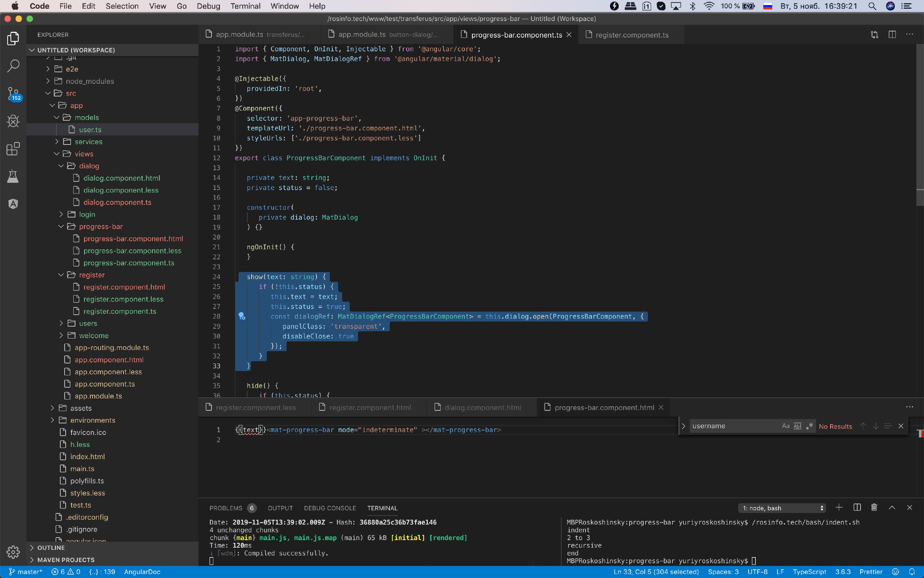
Task: Open app-routing.module.ts in explorer
Action: (x=113, y=348)
